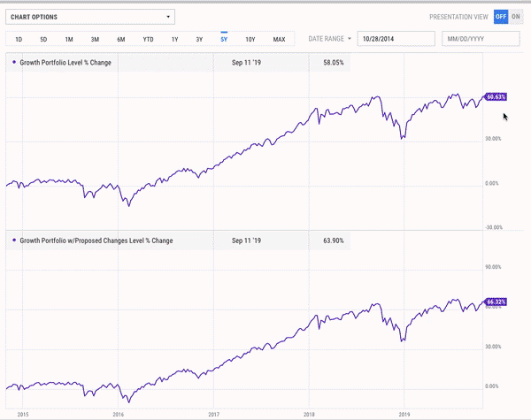Switch to the 10Y range

[250, 39]
